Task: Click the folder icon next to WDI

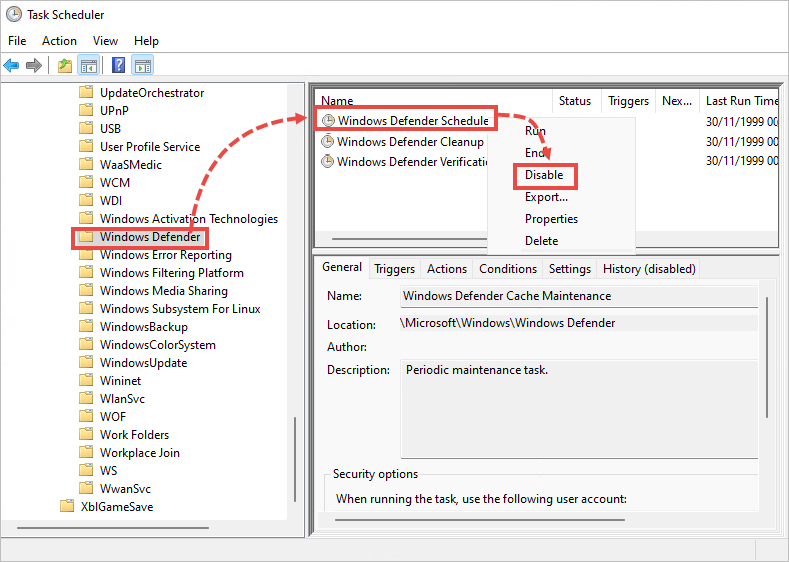Action: pyautogui.click(x=87, y=200)
